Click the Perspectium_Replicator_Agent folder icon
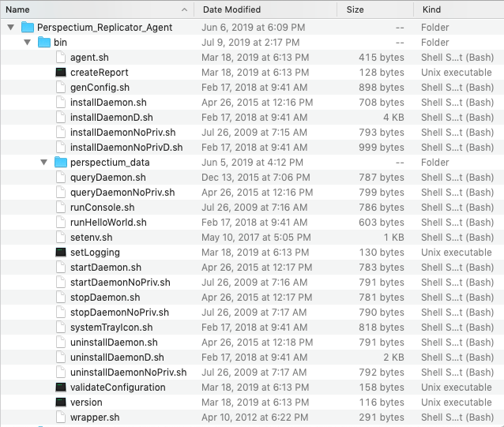The height and width of the screenshot is (427, 504). tap(28, 28)
